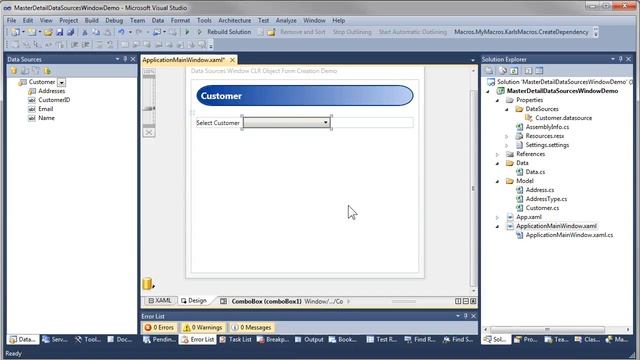Collapse the DataSources folder node
640x360 pixels.
coord(507,109)
